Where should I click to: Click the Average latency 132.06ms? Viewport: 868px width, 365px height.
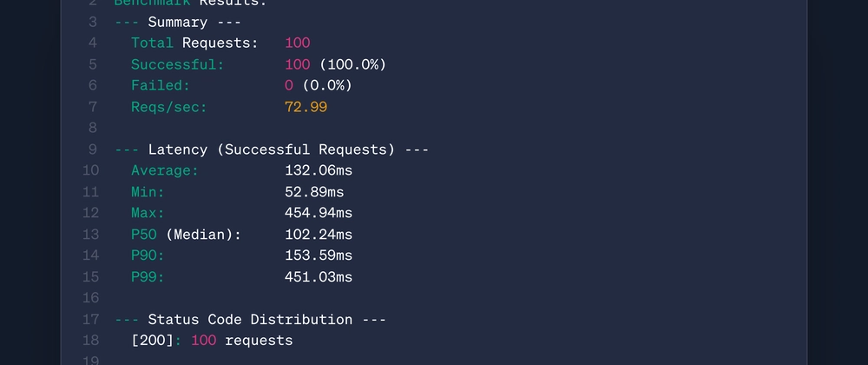[319, 170]
